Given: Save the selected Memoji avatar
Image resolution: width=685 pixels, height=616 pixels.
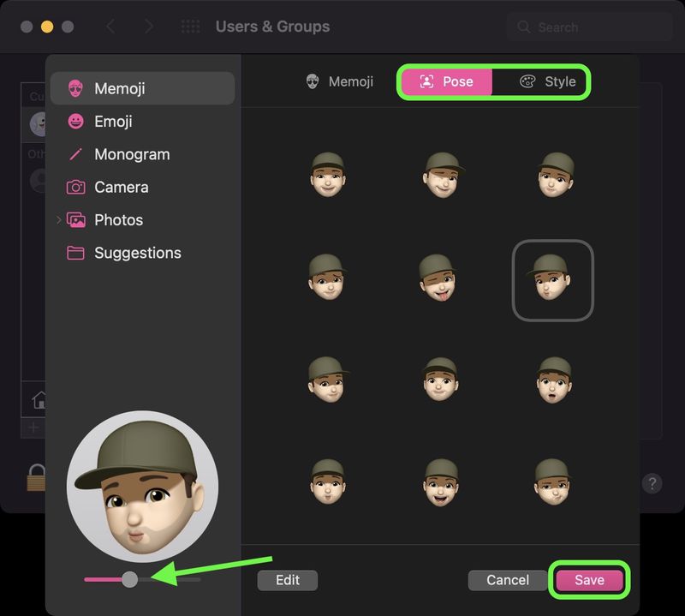Looking at the screenshot, I should point(590,580).
